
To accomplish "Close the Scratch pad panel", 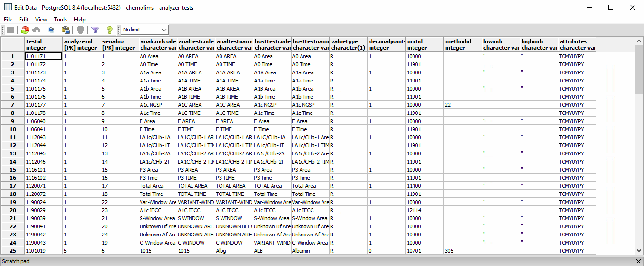I will coord(639,261).
